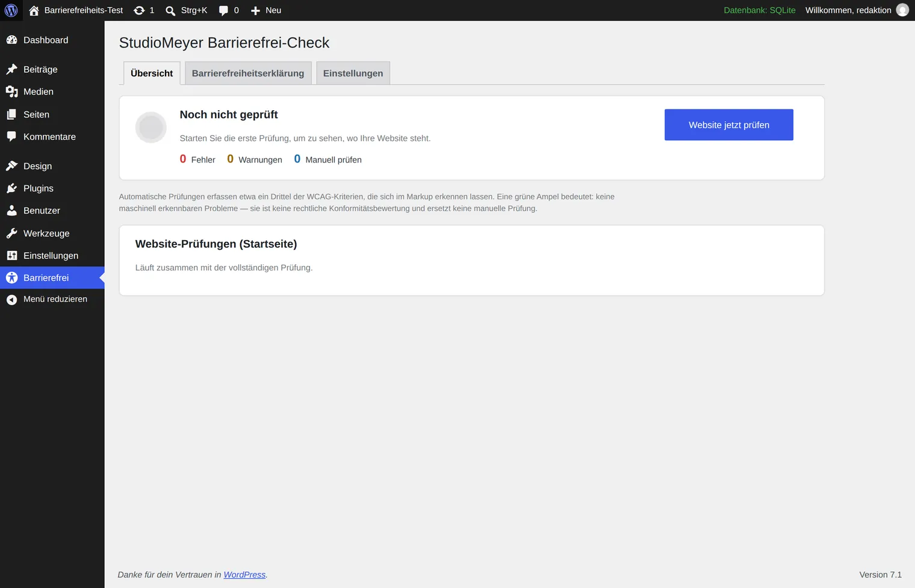Click the Medien media icon

11,91
